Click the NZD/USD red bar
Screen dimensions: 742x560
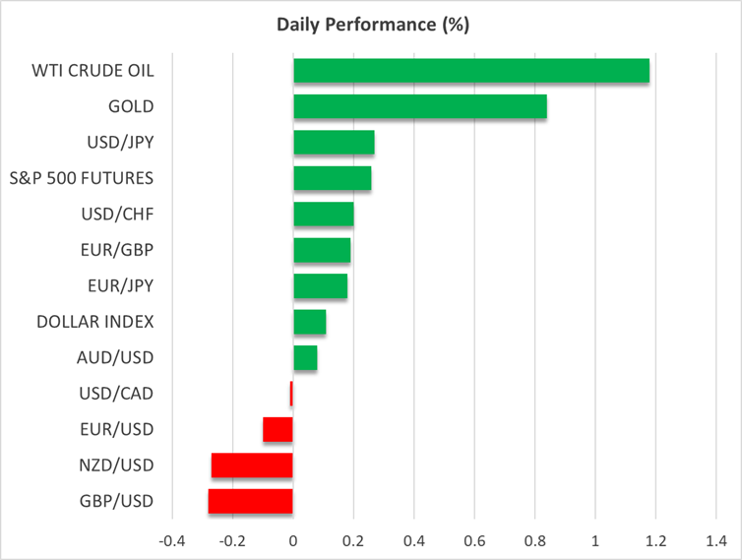point(252,466)
